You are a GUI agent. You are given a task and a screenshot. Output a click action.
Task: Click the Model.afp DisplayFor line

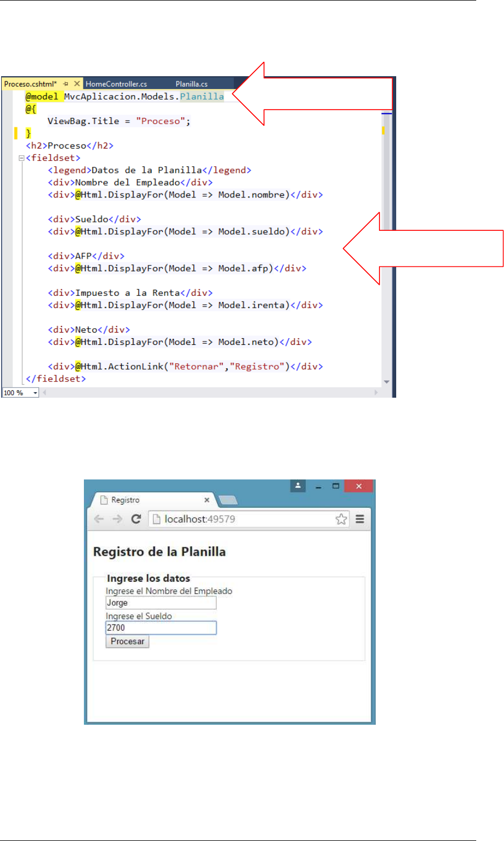click(177, 268)
